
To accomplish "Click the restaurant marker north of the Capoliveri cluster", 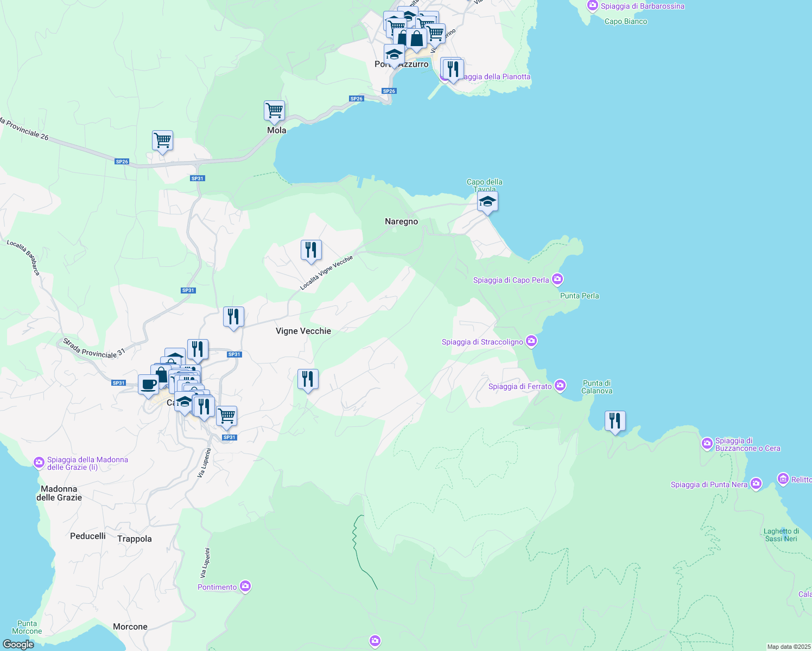I will point(198,349).
